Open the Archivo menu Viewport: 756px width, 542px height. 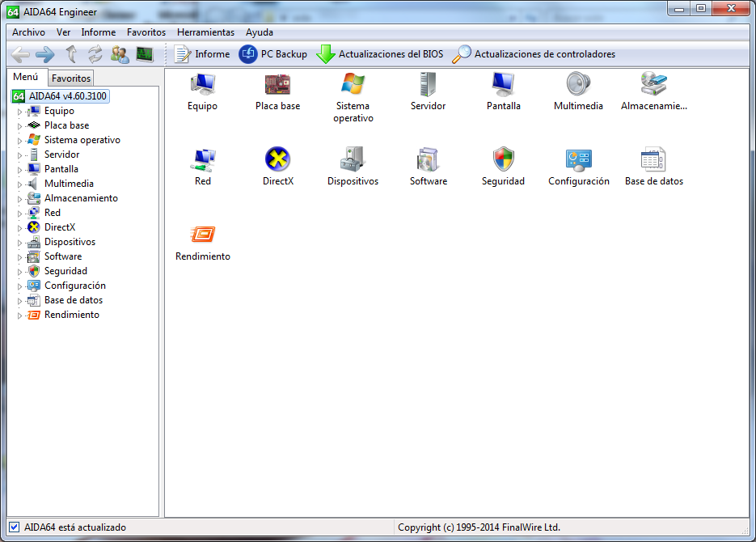[x=28, y=32]
